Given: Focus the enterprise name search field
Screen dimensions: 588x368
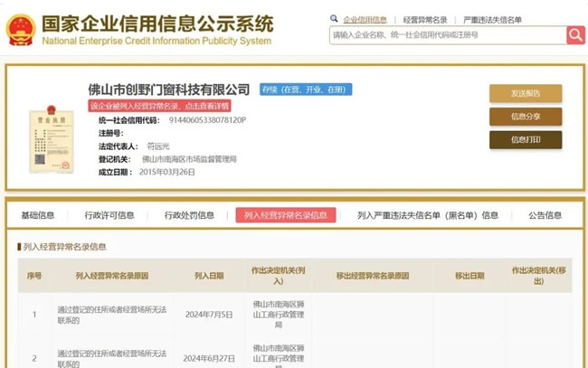Looking at the screenshot, I should point(448,35).
